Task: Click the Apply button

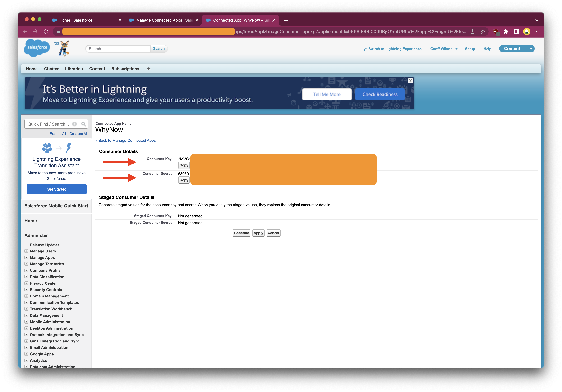Action: (258, 233)
